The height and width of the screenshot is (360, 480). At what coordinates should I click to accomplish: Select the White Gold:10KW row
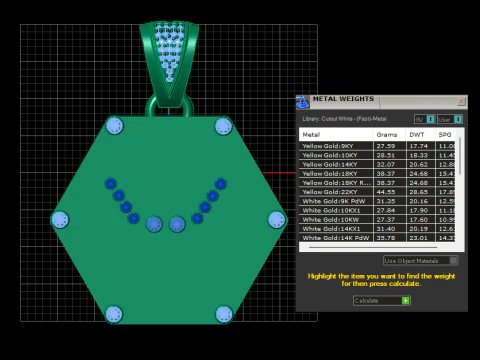[377, 220]
